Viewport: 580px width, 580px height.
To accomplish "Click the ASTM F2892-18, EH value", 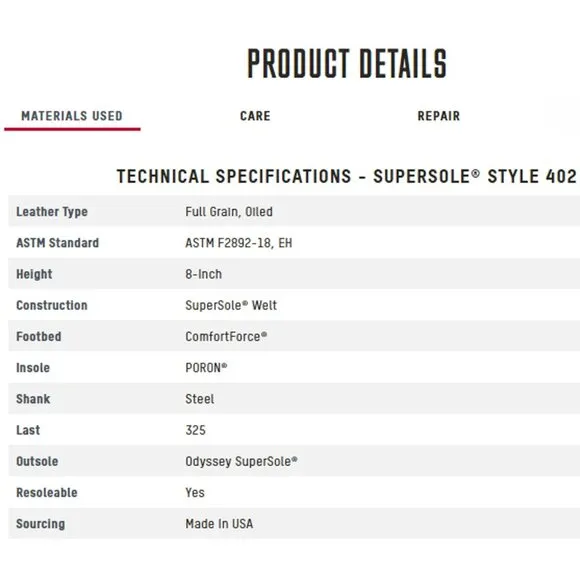I will tap(239, 243).
